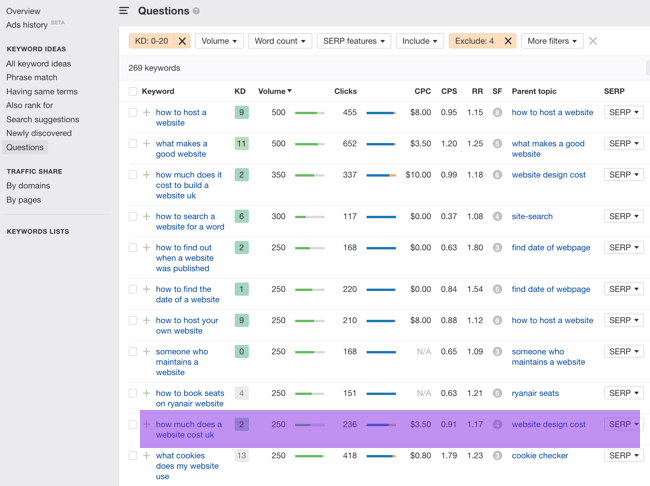Open the Word count filter dropdown
Screen dimensions: 650x486
coord(280,41)
